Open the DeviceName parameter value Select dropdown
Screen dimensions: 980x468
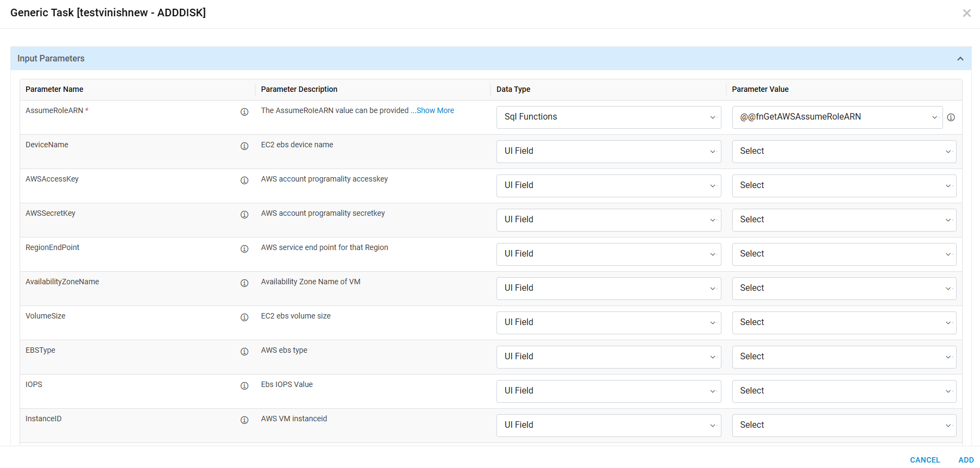[844, 152]
